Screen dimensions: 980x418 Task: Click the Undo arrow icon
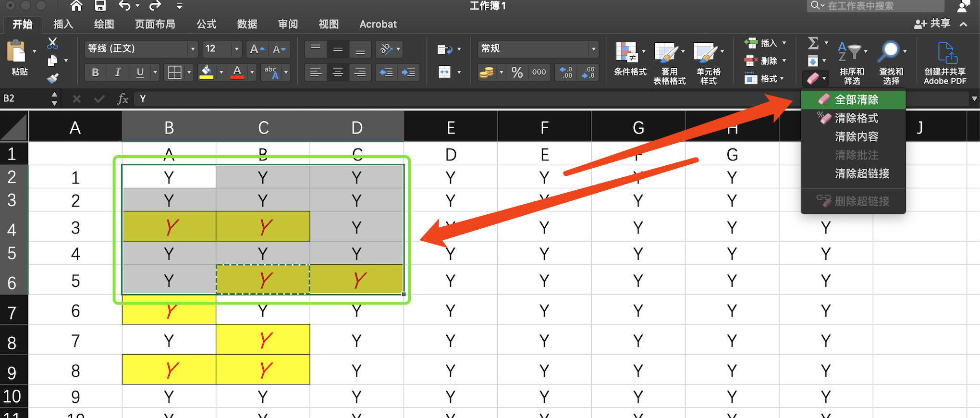pyautogui.click(x=125, y=6)
